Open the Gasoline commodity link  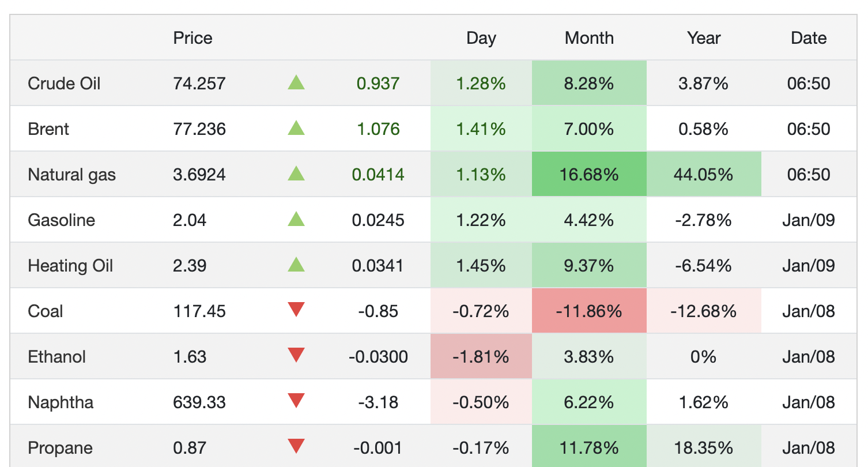[61, 220]
